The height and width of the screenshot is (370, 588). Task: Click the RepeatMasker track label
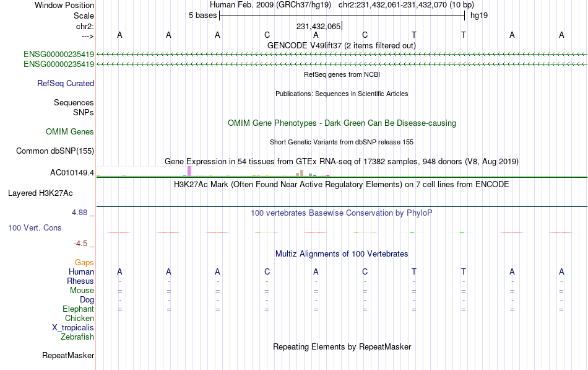(68, 355)
